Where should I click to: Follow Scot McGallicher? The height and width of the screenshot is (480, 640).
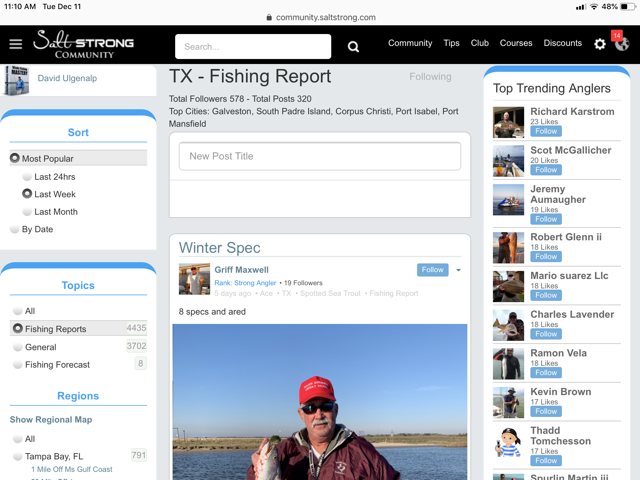[546, 170]
